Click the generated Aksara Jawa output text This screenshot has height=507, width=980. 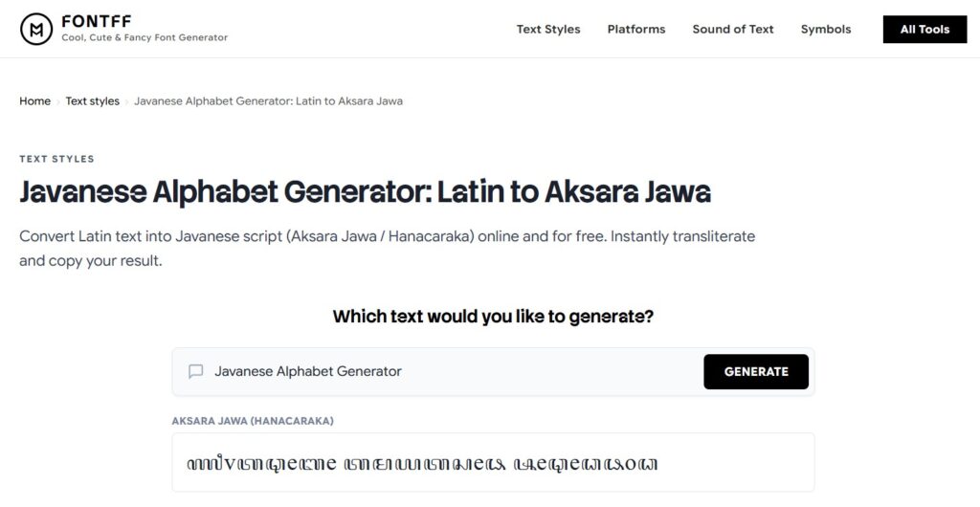(x=422, y=463)
